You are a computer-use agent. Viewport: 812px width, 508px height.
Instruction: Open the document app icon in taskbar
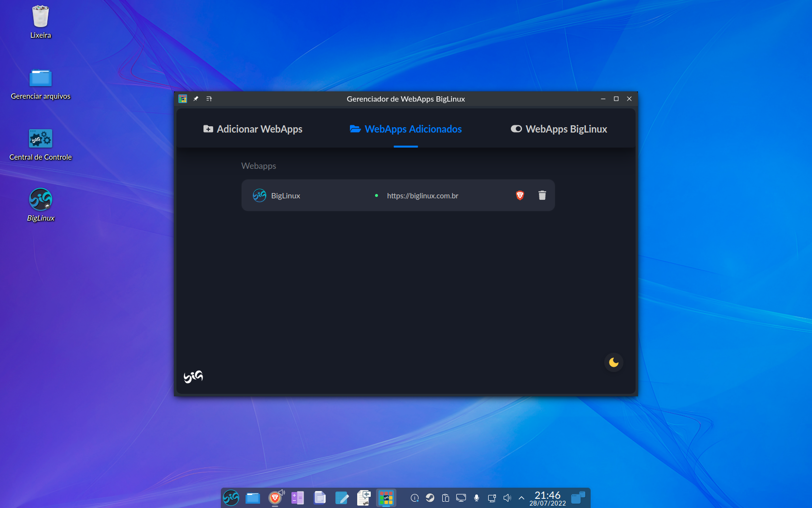tap(319, 498)
